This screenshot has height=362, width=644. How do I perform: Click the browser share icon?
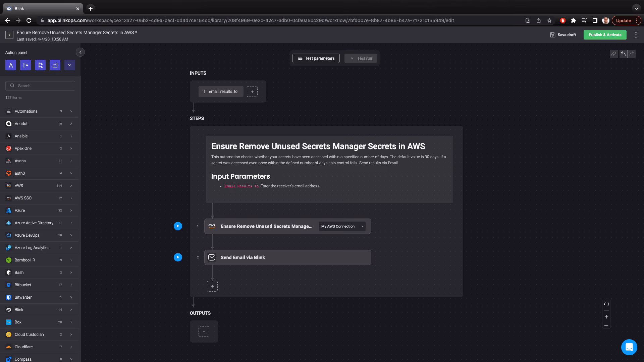click(x=538, y=20)
